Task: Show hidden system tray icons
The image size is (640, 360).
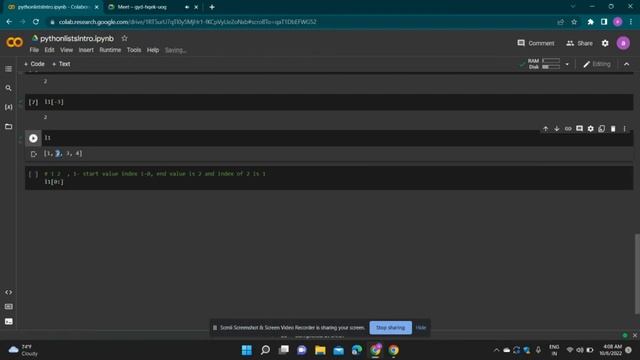Action: coord(496,350)
